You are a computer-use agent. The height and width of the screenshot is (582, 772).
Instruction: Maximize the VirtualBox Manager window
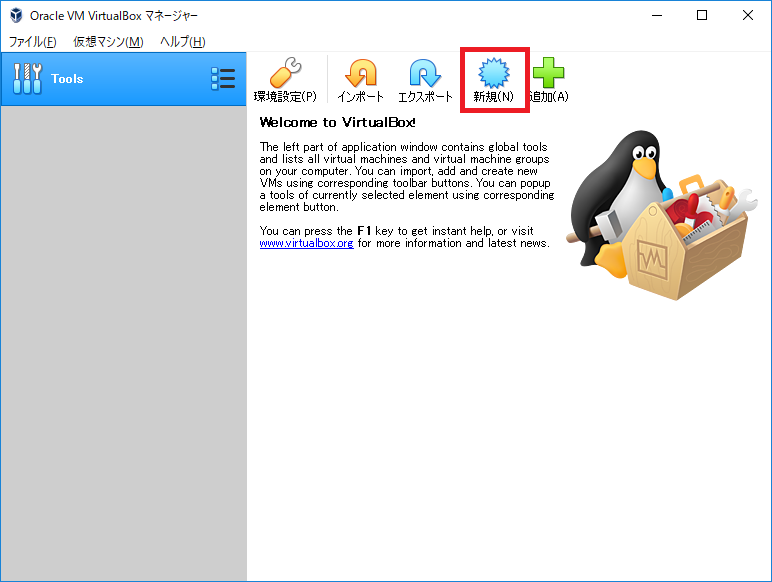point(702,15)
